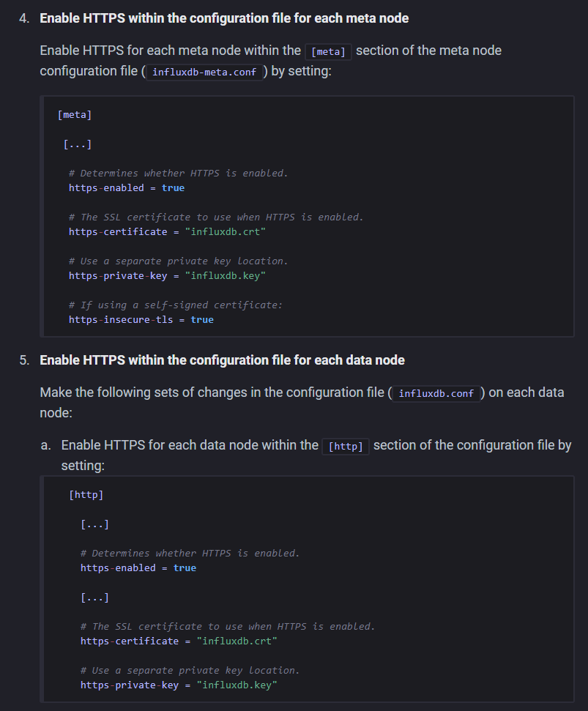Select the influxdb.conf filename code span

click(x=436, y=393)
